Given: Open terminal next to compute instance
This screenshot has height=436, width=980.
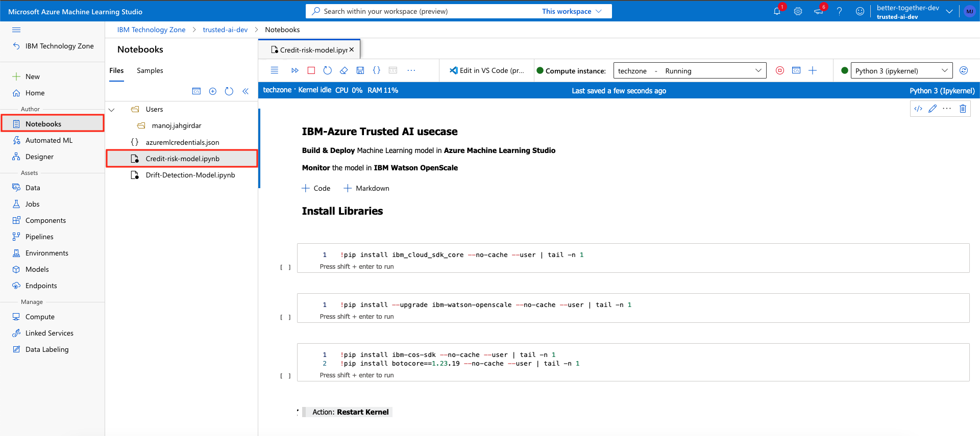Looking at the screenshot, I should pos(796,70).
